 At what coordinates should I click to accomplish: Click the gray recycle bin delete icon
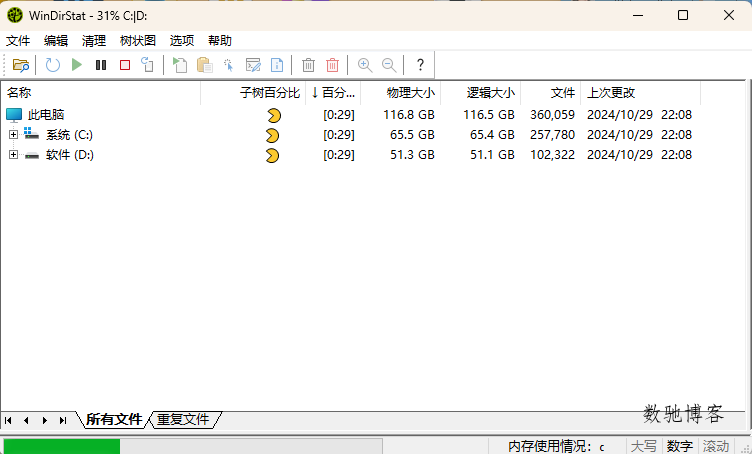[308, 65]
